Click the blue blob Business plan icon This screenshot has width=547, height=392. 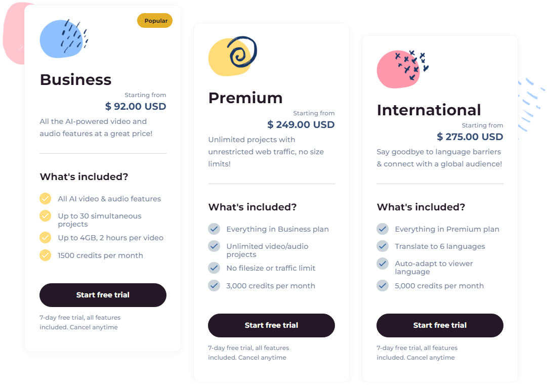click(x=63, y=39)
